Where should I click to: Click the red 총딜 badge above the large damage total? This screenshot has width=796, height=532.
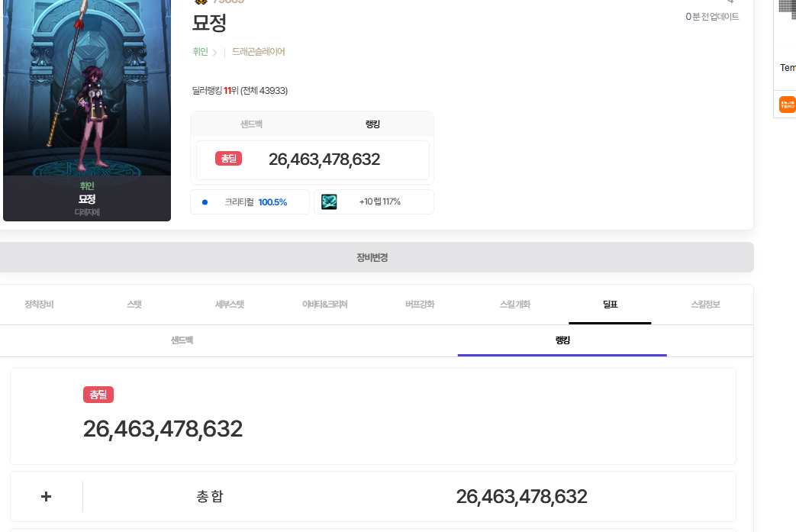click(98, 395)
